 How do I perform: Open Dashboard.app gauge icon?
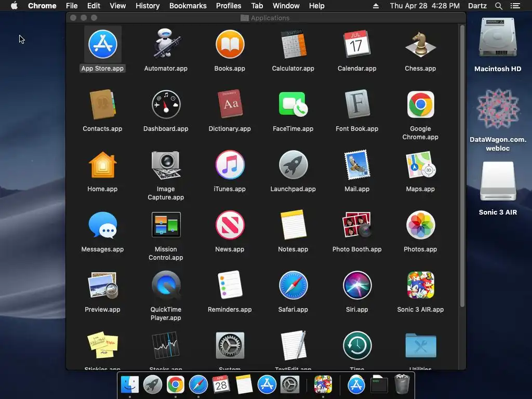tap(166, 104)
